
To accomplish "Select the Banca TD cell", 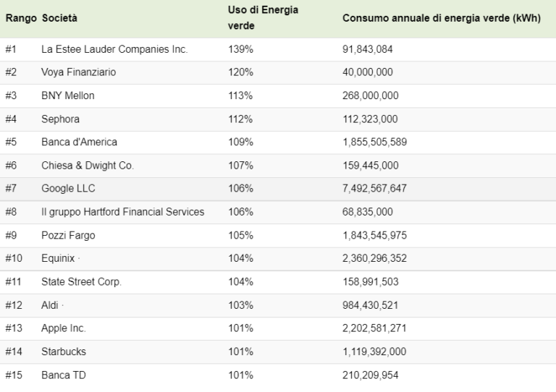I will click(x=64, y=375).
